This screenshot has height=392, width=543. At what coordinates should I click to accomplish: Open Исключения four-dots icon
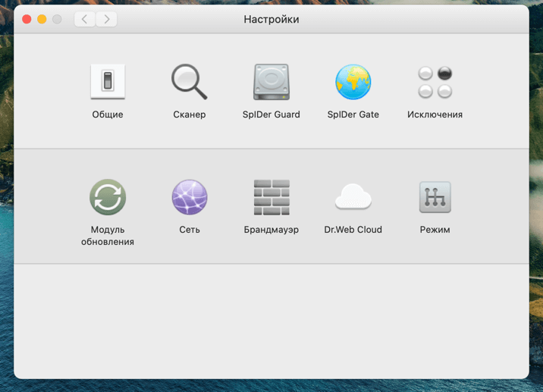point(435,82)
